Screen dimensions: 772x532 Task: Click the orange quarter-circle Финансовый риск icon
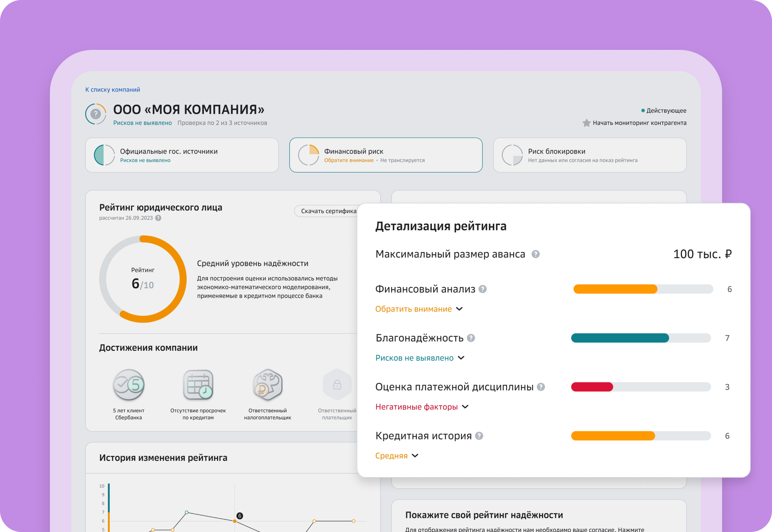(308, 155)
